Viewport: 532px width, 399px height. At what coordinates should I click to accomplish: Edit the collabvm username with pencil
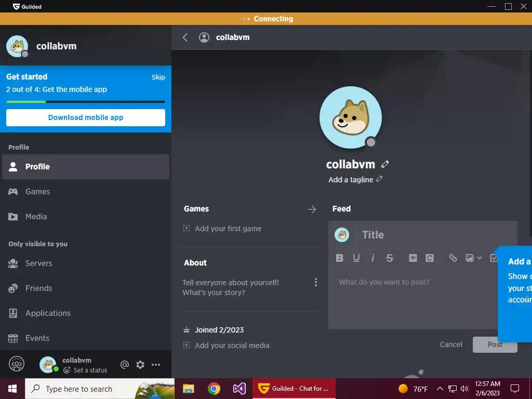[x=385, y=164]
